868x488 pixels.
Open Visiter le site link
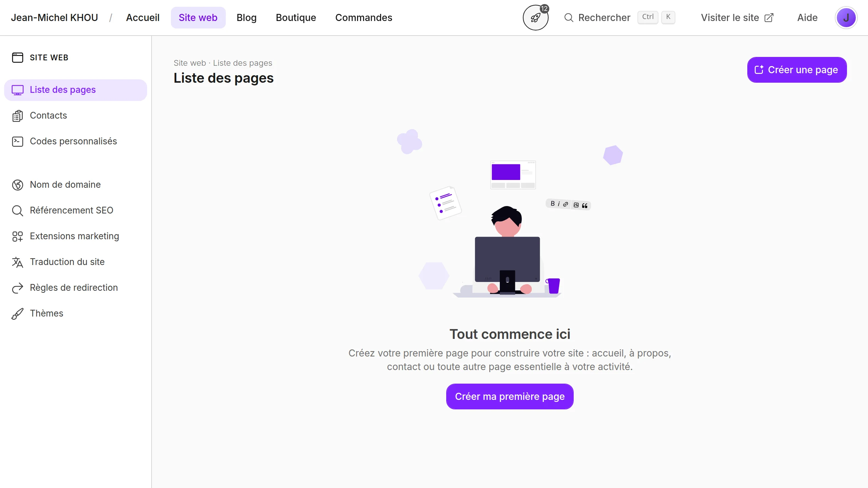pyautogui.click(x=737, y=18)
